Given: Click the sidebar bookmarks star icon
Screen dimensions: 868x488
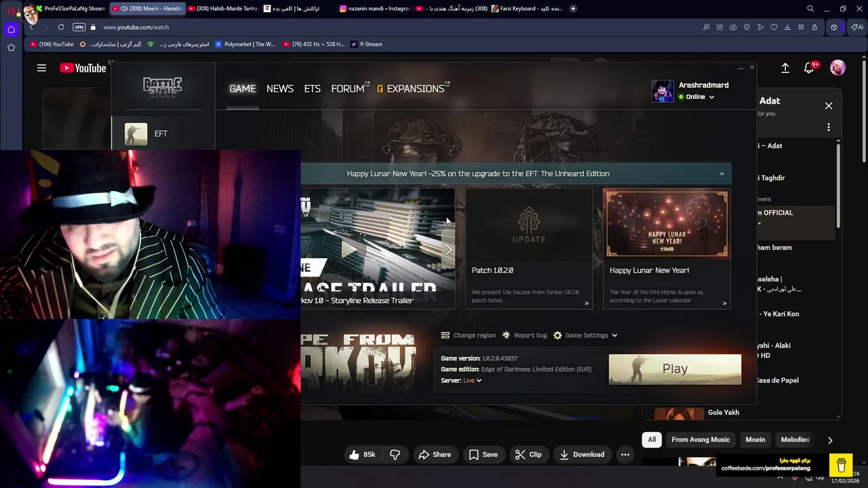Looking at the screenshot, I should pos(11,47).
